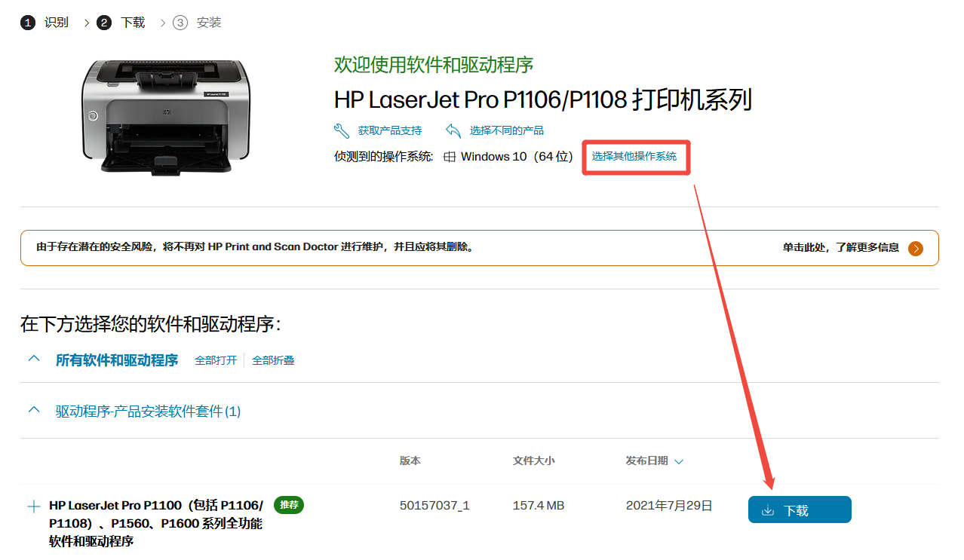
Task: Open the 选择不同的产品 link
Action: click(x=507, y=130)
